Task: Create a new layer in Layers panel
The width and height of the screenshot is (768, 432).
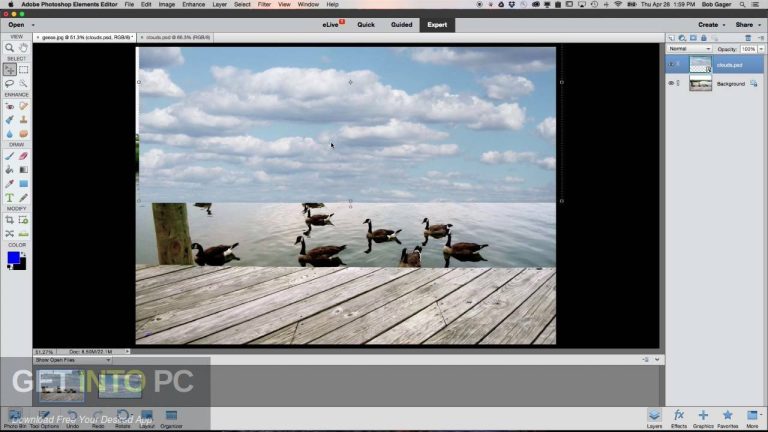Action: coord(672,38)
